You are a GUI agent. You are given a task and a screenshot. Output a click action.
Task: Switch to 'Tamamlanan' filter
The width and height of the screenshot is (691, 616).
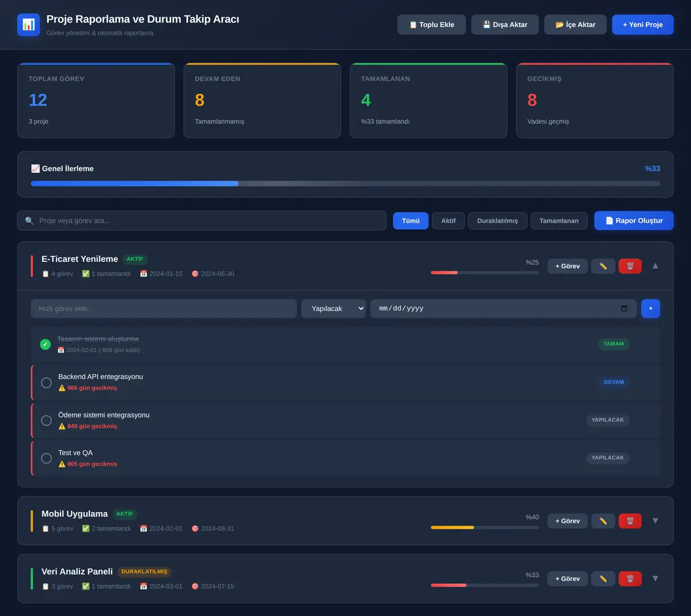[559, 220]
